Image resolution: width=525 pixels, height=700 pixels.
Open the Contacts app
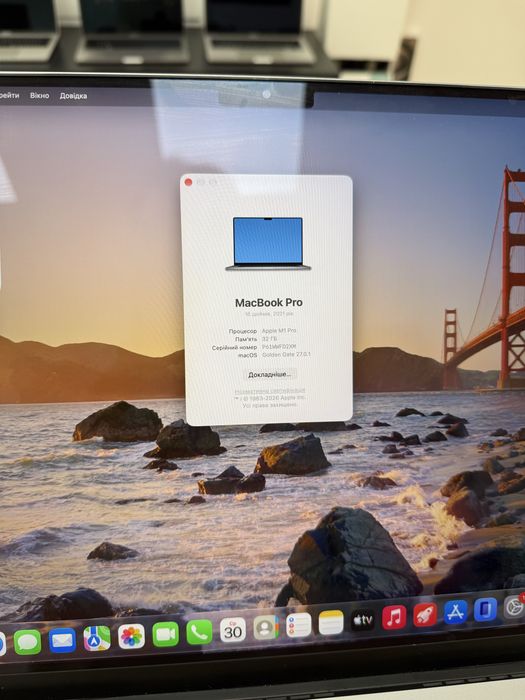266,627
